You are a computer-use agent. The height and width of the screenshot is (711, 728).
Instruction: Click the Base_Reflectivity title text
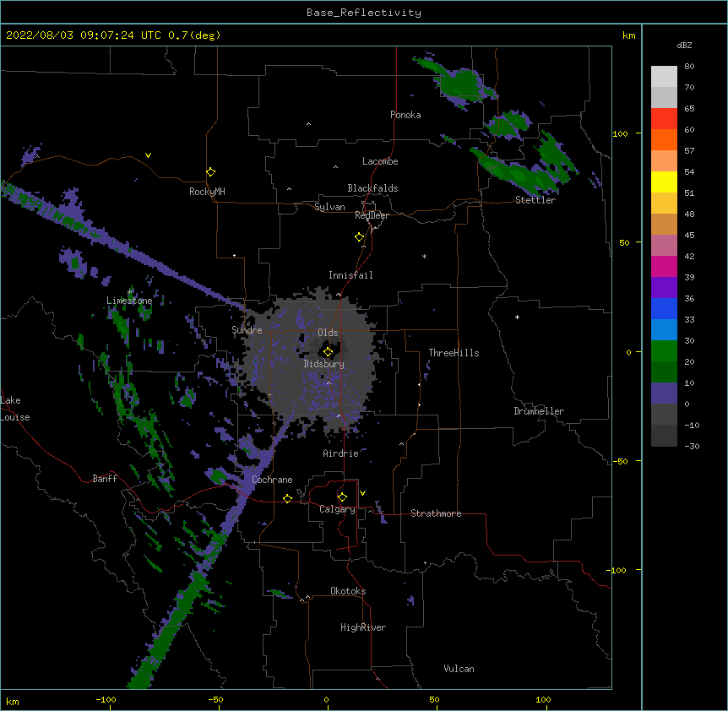pos(364,13)
